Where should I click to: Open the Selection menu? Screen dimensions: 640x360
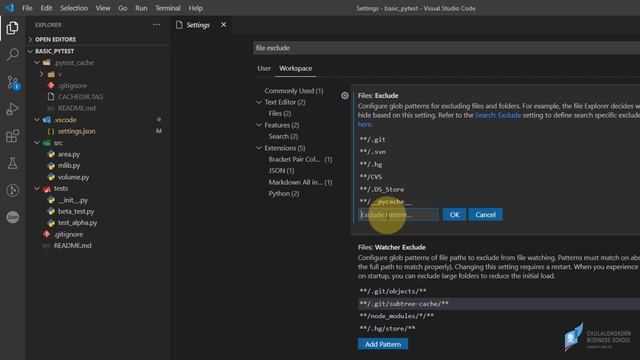(74, 8)
